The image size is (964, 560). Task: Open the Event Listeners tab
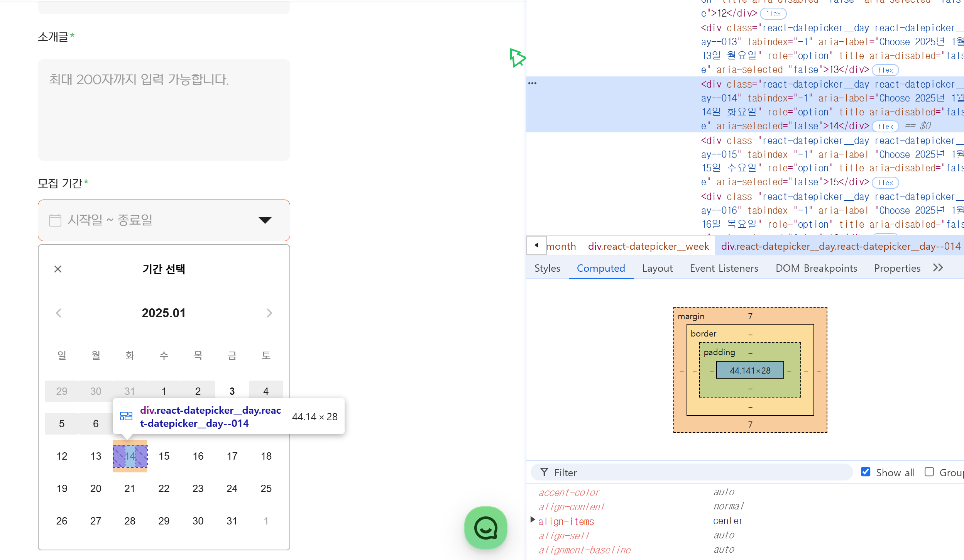(724, 268)
